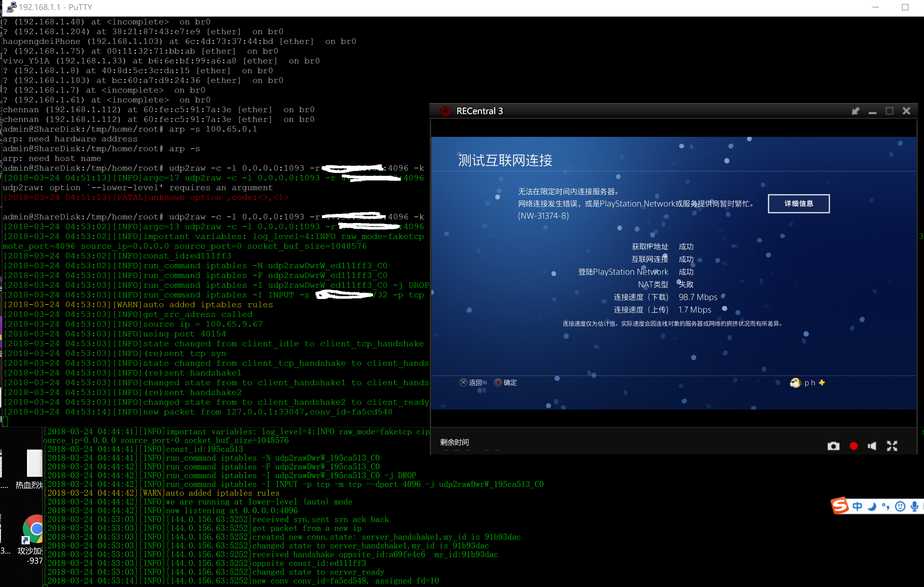Click '--lower-level requires an argument' line
The height and width of the screenshot is (587, 924).
point(138,188)
